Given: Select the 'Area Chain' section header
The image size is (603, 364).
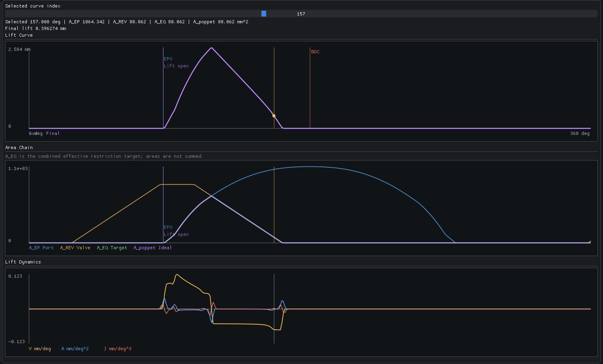Looking at the screenshot, I should 19,147.
